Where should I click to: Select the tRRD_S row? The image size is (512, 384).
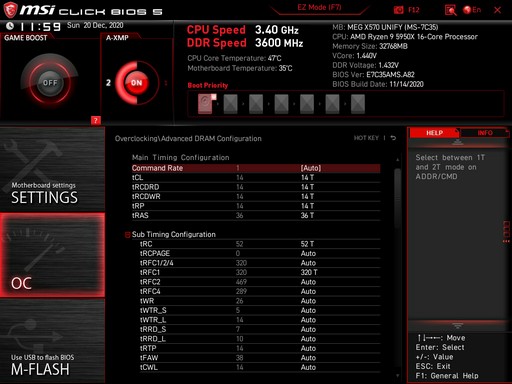(x=260, y=329)
